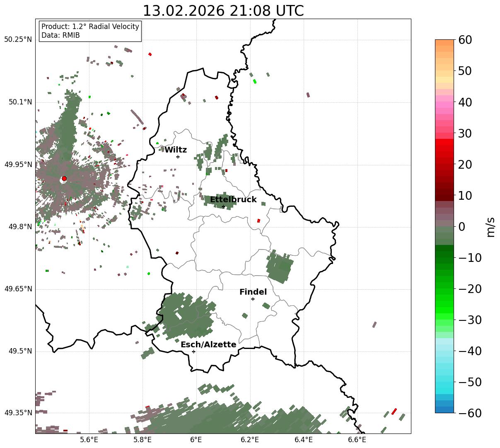Click the colorbar value −10

[469, 258]
